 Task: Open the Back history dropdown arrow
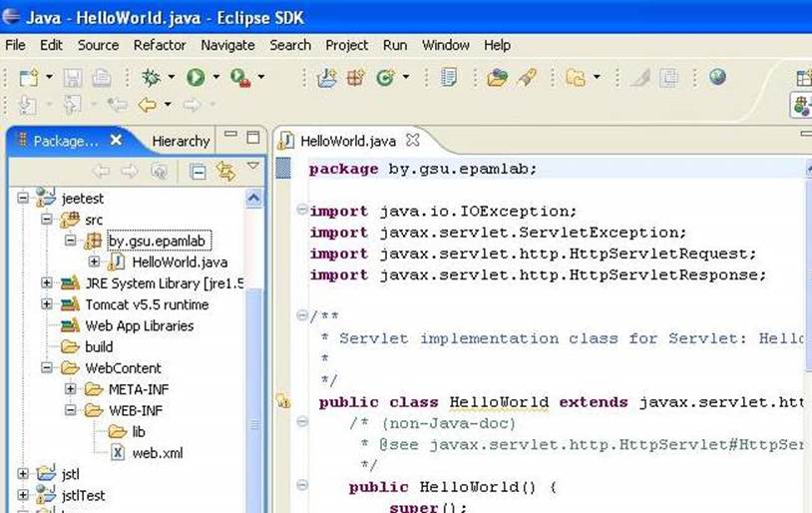point(168,104)
